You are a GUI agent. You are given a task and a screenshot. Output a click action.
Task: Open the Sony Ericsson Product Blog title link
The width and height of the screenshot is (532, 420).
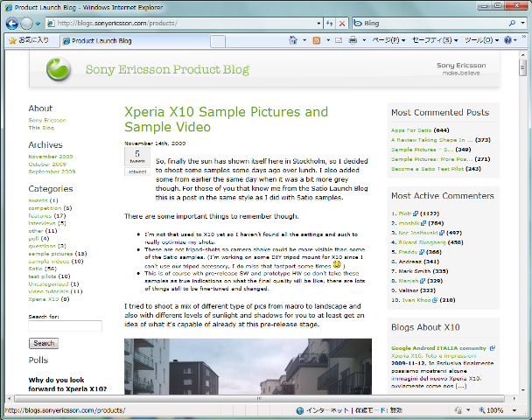click(167, 69)
